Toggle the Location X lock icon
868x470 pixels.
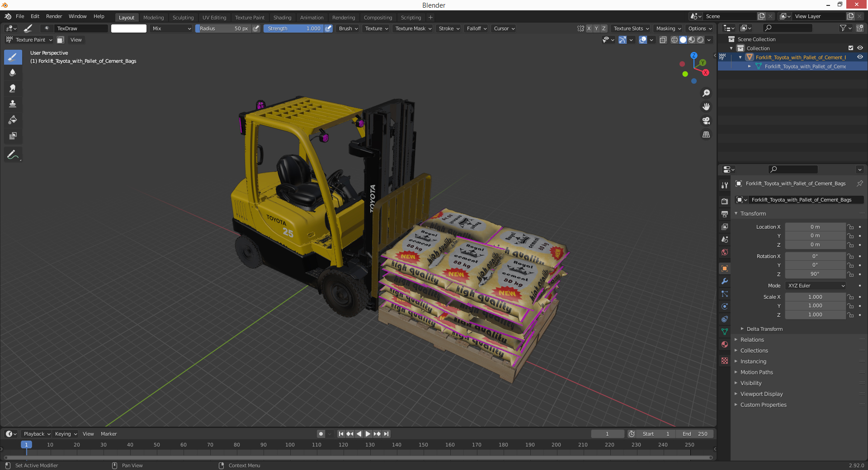point(850,227)
